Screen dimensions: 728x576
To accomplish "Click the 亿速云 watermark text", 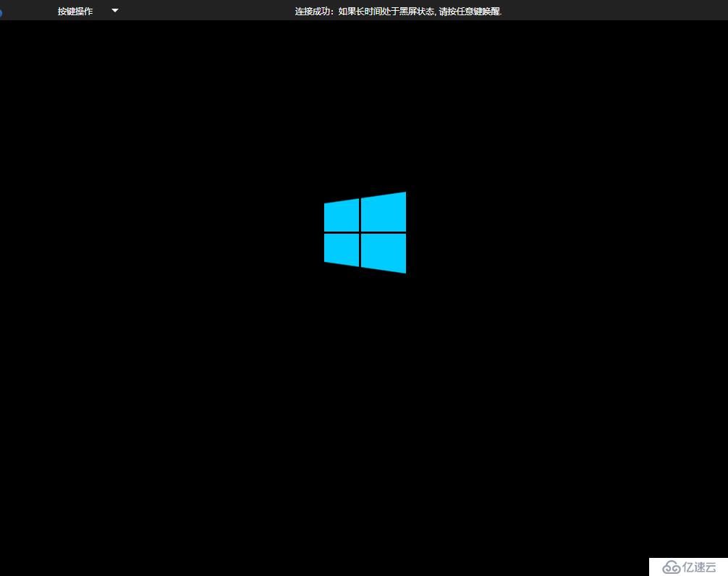I will point(699,567).
